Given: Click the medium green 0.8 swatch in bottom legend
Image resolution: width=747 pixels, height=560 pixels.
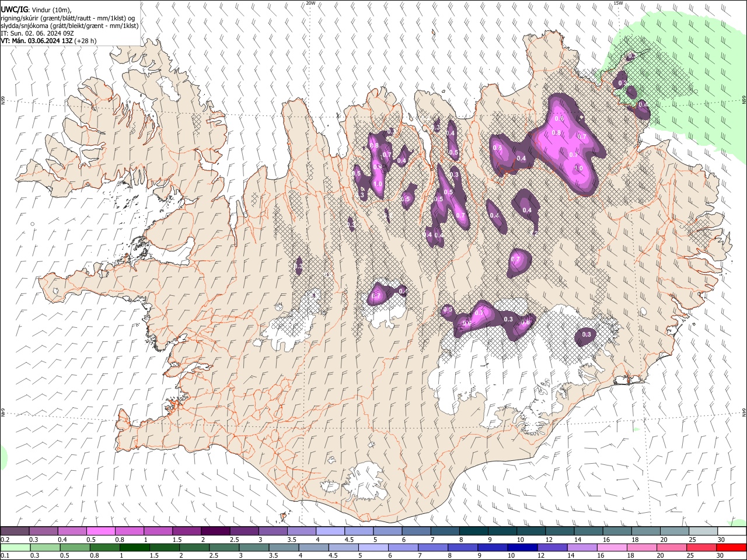Looking at the screenshot, I should pos(104,547).
